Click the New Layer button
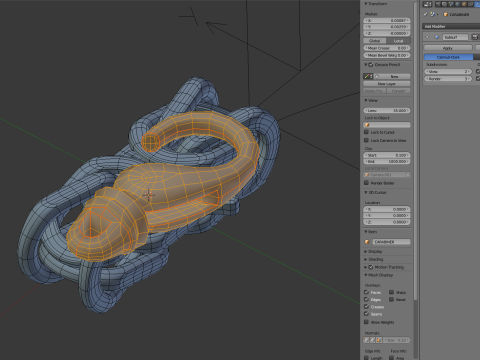The image size is (480, 360). pos(387,84)
